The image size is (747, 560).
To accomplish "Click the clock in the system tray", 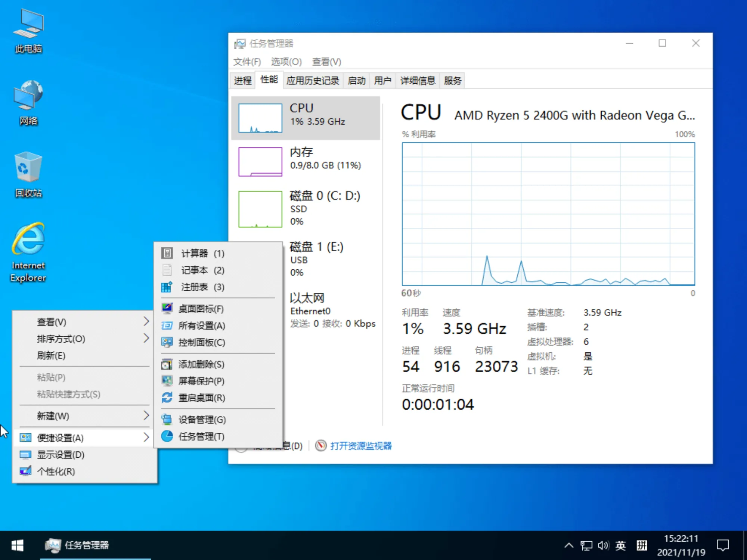I will tap(681, 545).
